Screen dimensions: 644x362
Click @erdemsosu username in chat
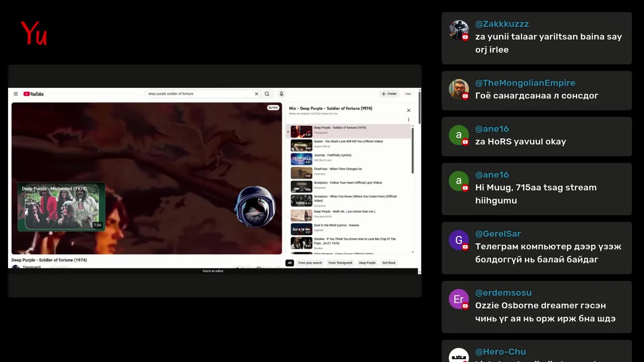pos(504,293)
